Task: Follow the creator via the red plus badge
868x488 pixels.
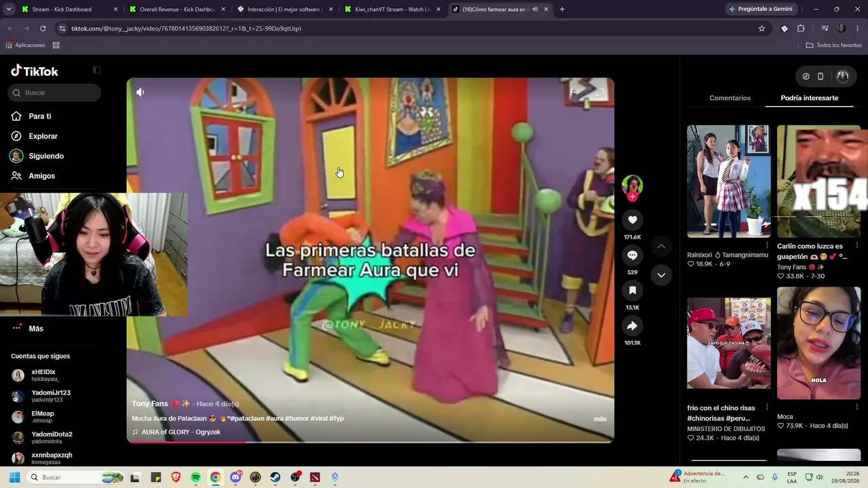Action: (632, 197)
